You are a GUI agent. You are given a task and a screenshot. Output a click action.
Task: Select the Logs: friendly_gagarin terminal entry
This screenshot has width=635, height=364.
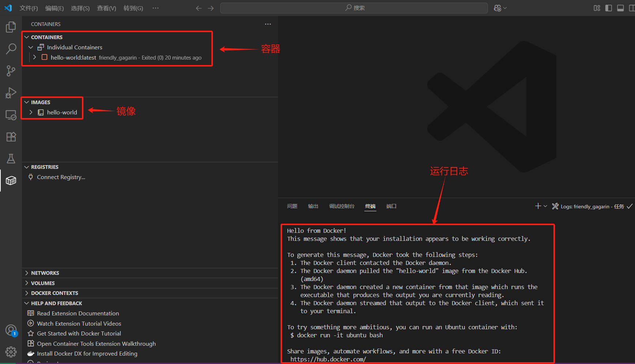click(x=592, y=206)
